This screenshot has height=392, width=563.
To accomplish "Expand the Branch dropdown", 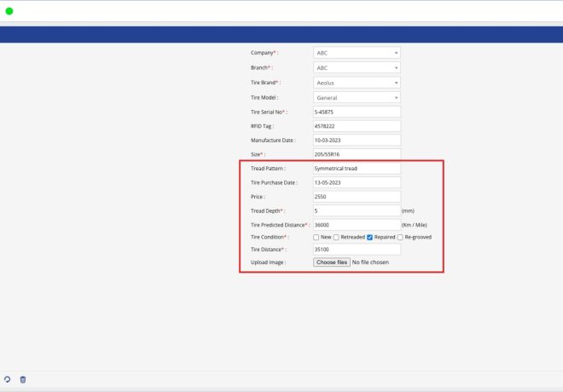I will 357,67.
